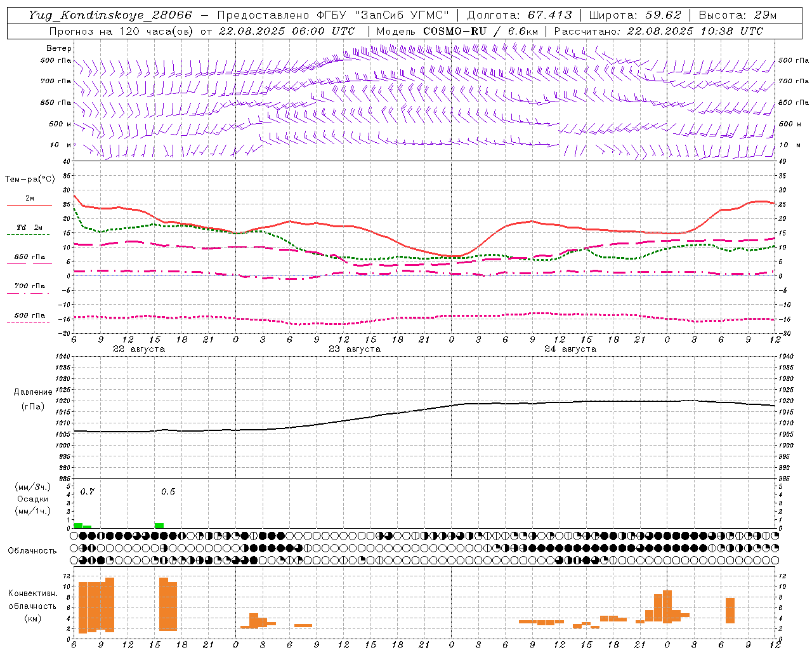Click the green precipitation bar below 0.5

pos(159,526)
